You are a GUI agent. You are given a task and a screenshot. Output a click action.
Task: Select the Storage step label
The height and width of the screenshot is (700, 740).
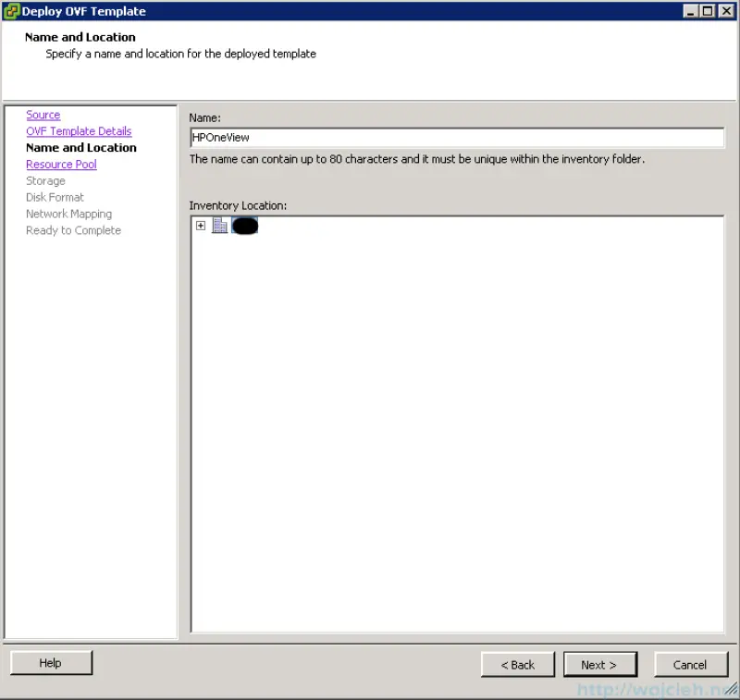pos(45,180)
